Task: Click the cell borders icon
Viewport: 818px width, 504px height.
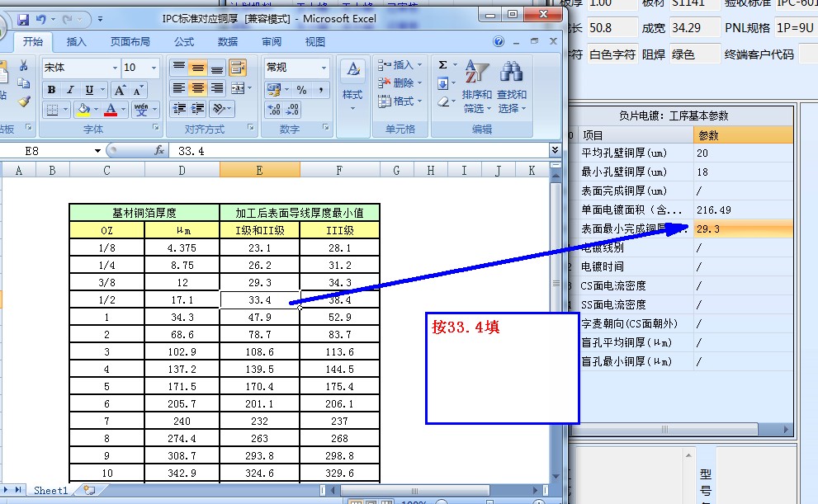Action: tap(52, 110)
